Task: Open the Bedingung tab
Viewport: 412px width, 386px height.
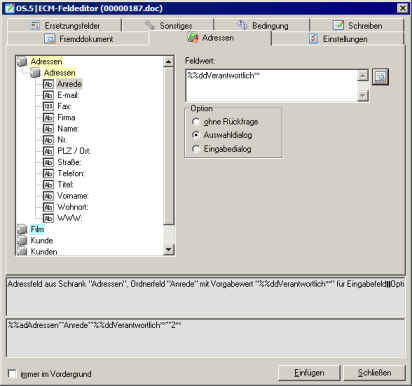Action: click(262, 25)
